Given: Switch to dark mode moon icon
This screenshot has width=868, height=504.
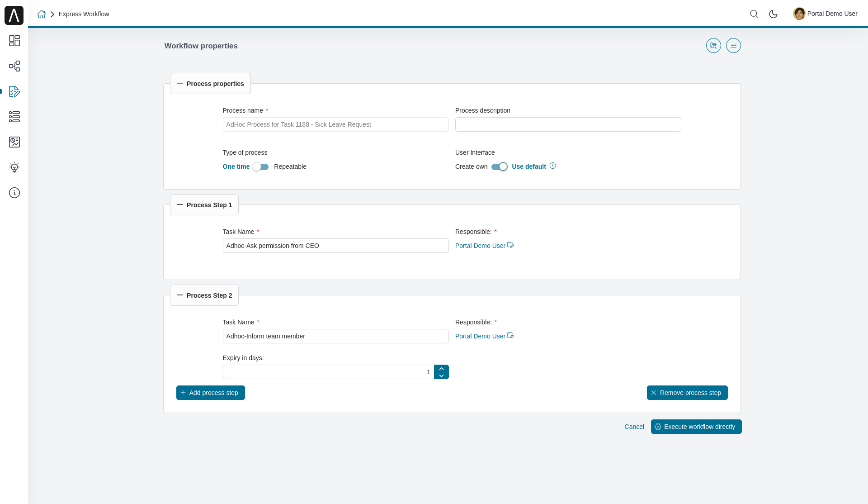Looking at the screenshot, I should click(773, 14).
